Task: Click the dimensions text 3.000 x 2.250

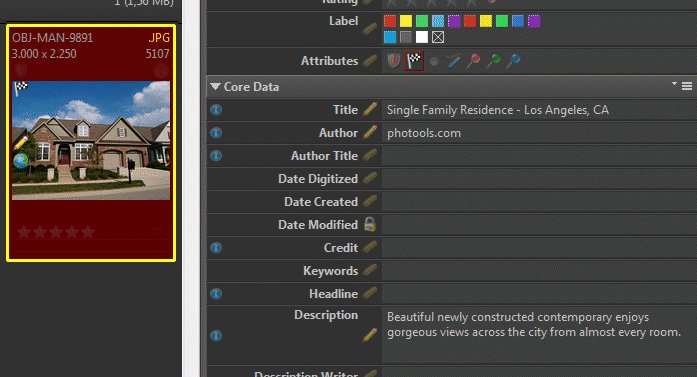Action: point(44,54)
